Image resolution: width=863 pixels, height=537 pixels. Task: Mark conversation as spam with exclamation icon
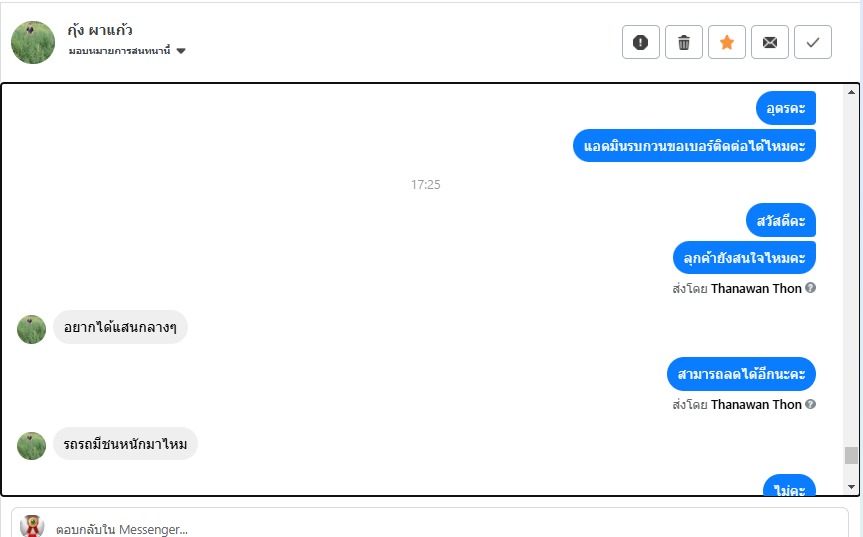tap(641, 42)
